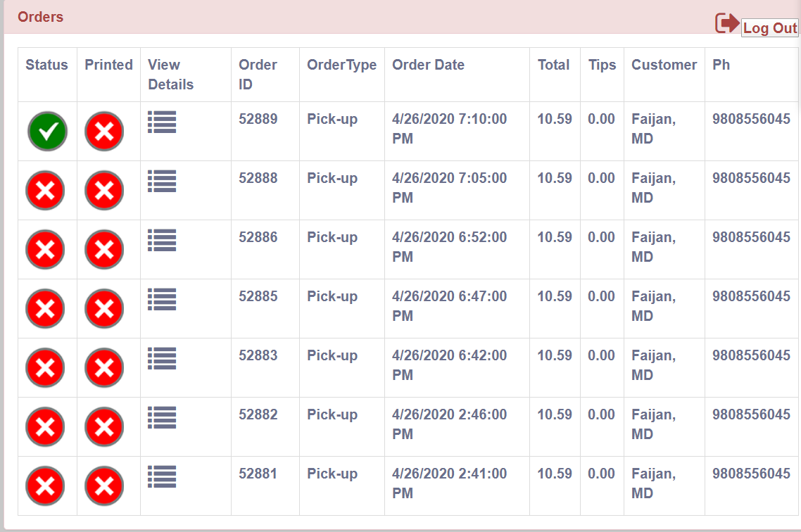
Task: Open details list for order 52881
Action: pyautogui.click(x=162, y=477)
